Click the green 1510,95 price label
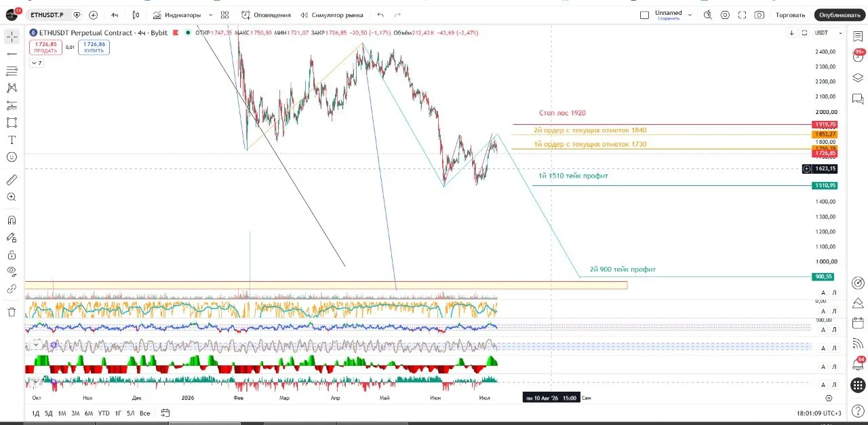Image resolution: width=868 pixels, height=425 pixels. tap(824, 185)
